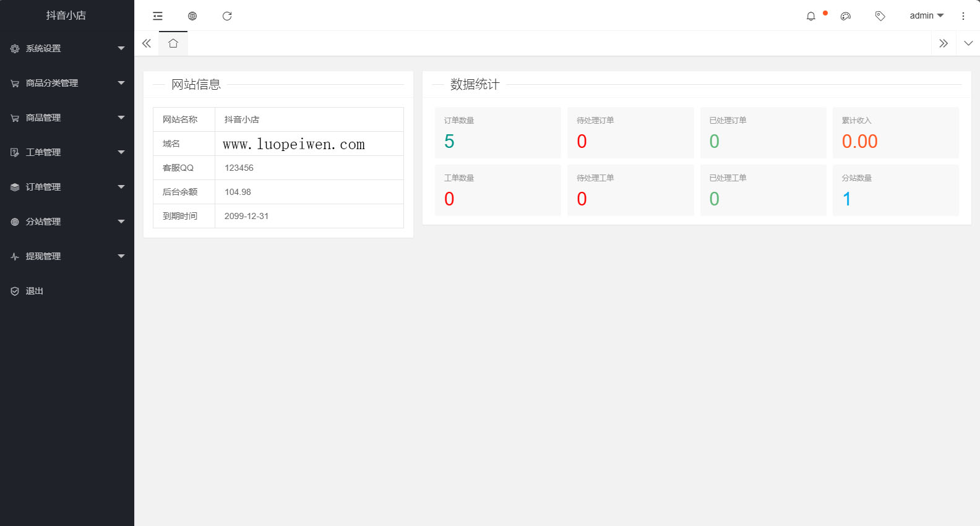
Task: Open notifications via the bell icon
Action: (811, 16)
